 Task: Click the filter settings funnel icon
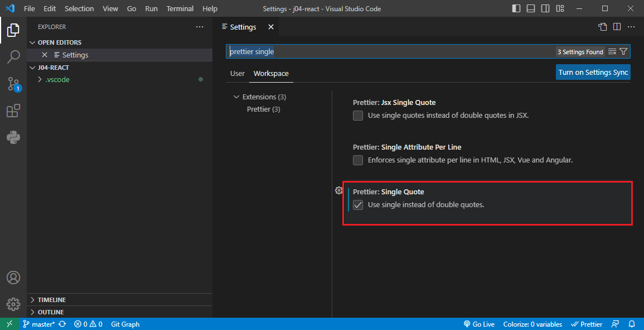(623, 51)
